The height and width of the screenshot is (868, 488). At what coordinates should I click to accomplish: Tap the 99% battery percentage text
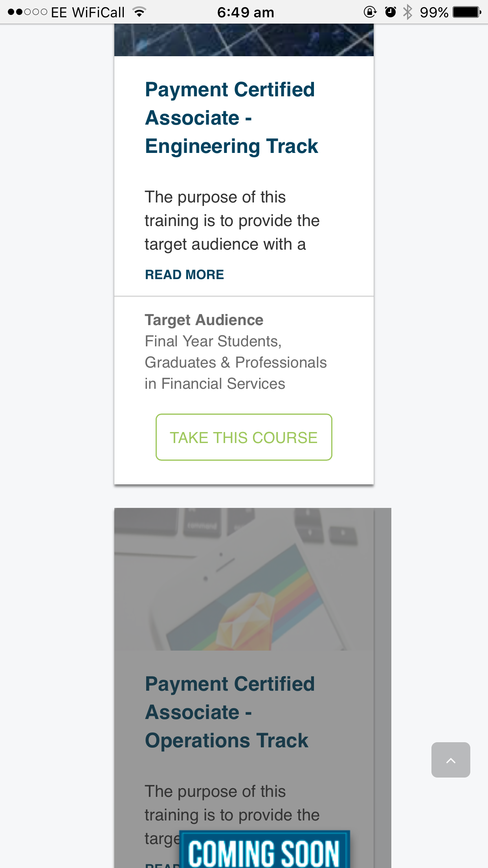(434, 12)
